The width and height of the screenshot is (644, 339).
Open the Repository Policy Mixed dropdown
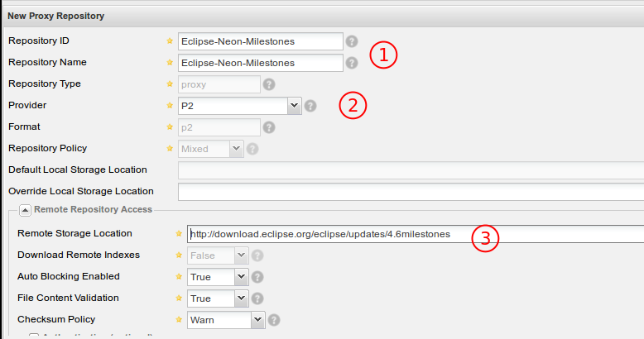236,149
